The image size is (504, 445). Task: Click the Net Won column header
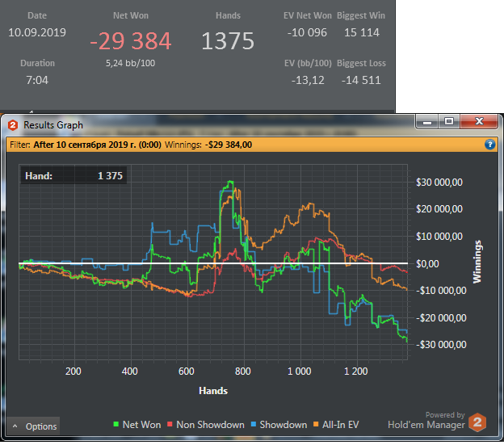131,15
